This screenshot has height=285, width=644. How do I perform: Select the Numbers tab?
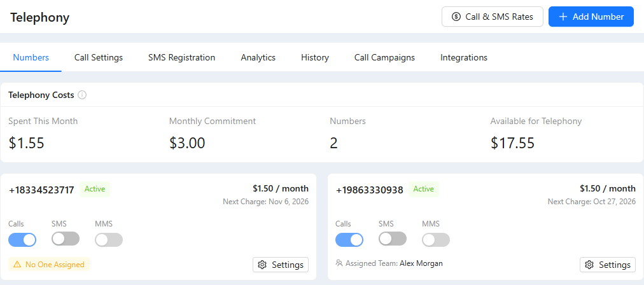[31, 57]
